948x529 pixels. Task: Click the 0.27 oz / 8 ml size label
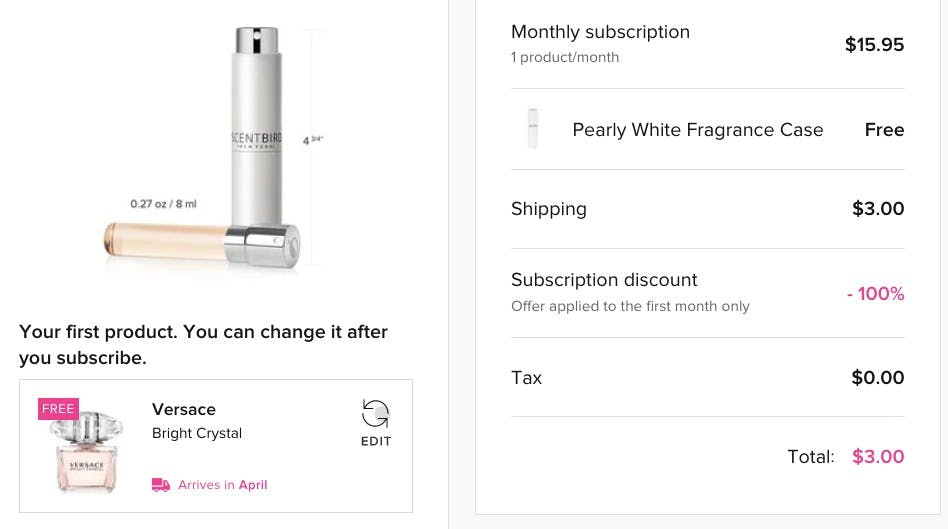[x=163, y=204]
